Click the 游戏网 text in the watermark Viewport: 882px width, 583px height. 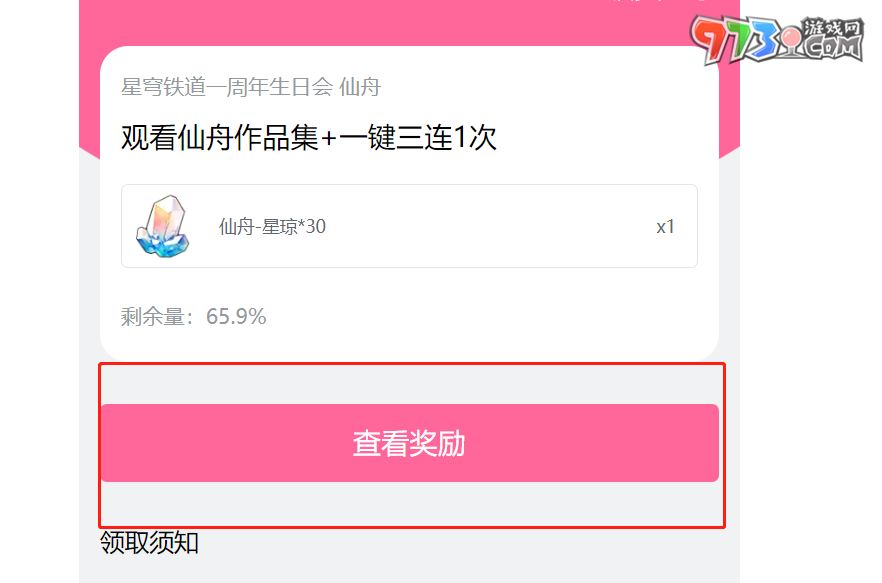click(833, 28)
